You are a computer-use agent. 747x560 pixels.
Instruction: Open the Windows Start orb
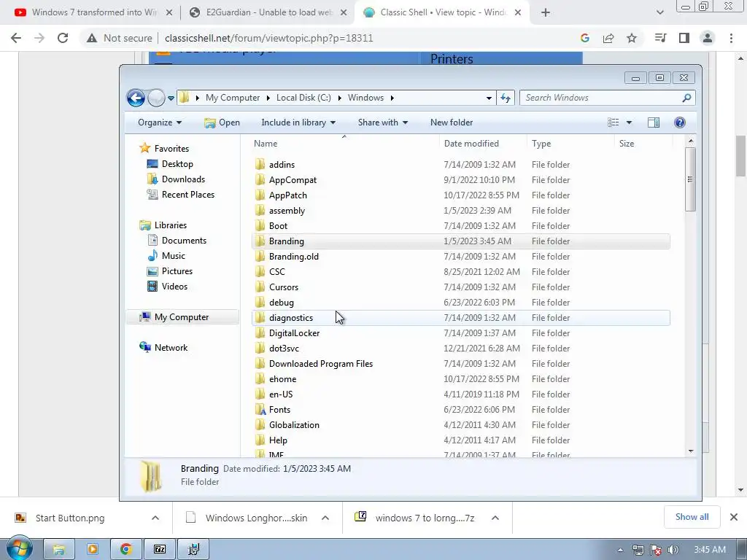[x=20, y=548]
